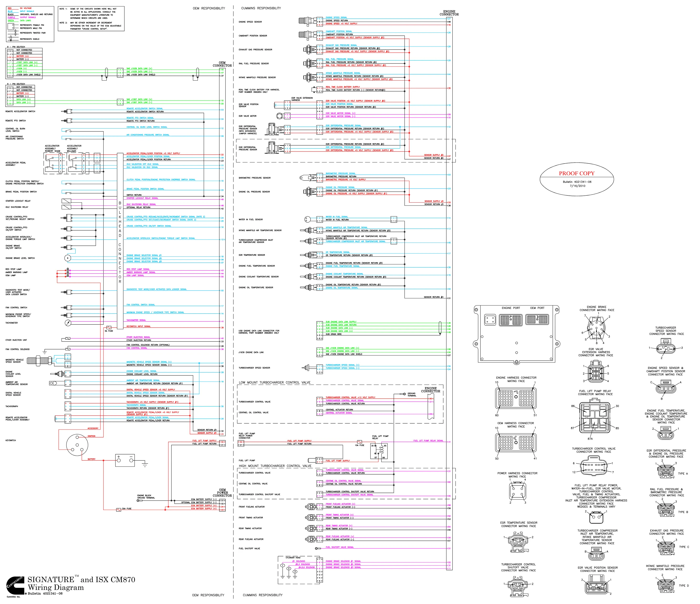Select the NOTE 1 text in the notes box

pos(88,14)
